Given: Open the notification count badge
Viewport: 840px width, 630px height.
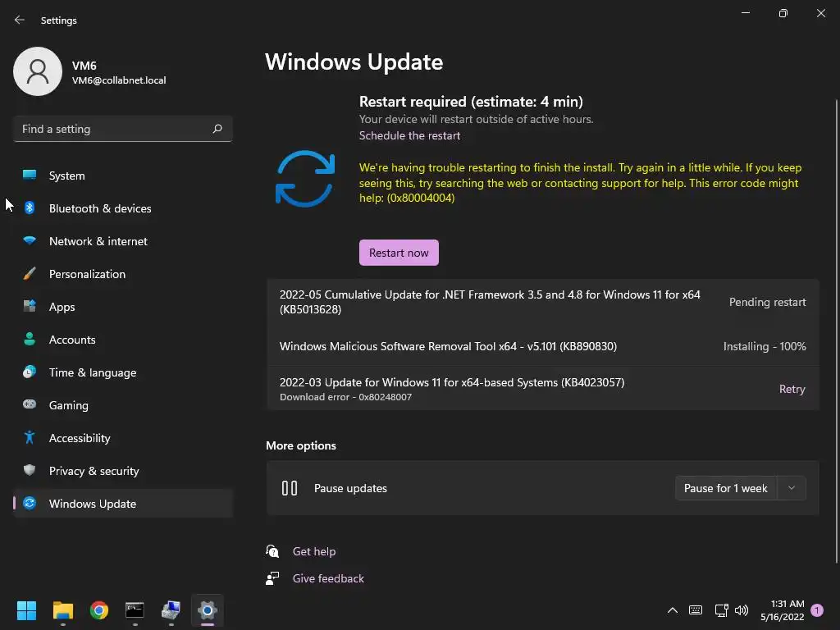Looking at the screenshot, I should (x=817, y=610).
